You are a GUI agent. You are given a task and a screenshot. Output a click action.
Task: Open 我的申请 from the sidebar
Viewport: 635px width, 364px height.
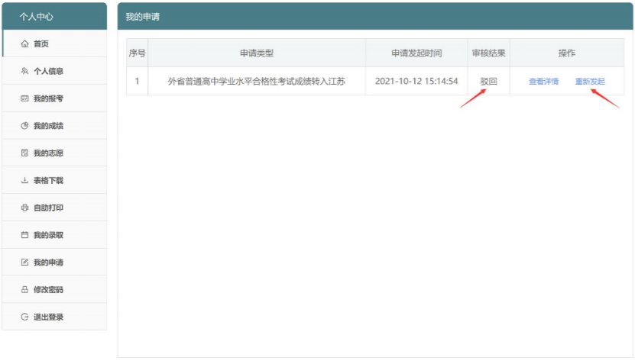(x=55, y=262)
